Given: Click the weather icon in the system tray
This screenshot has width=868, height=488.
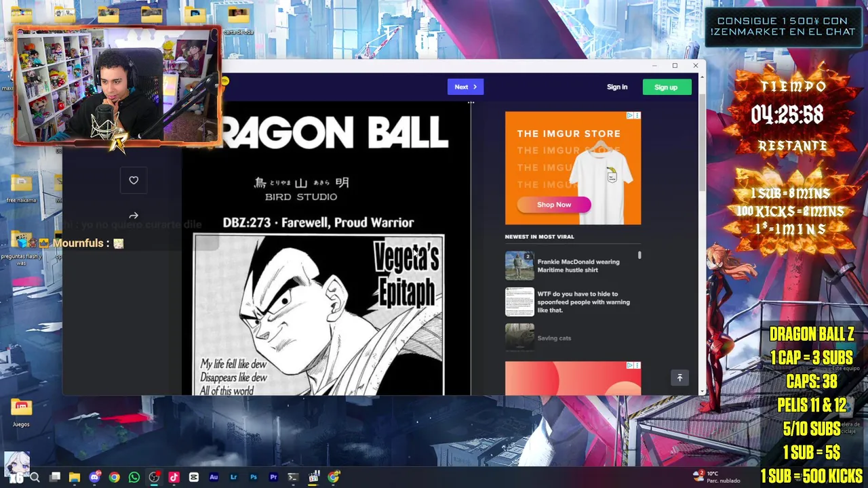Looking at the screenshot, I should [698, 476].
